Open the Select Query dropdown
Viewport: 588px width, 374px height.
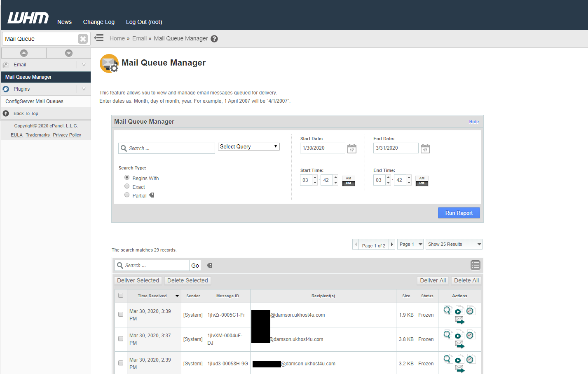(248, 146)
